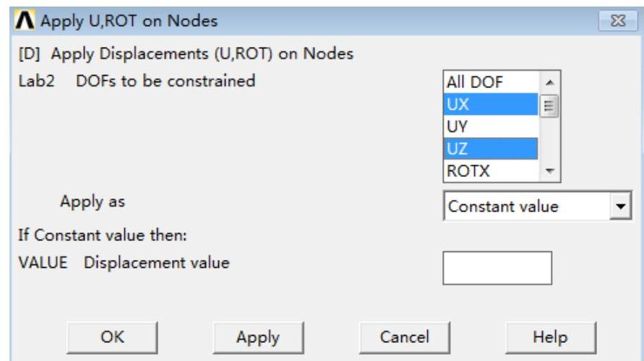The height and width of the screenshot is (361, 644).
Task: Toggle the highlighted UZ list entry
Action: click(x=490, y=149)
